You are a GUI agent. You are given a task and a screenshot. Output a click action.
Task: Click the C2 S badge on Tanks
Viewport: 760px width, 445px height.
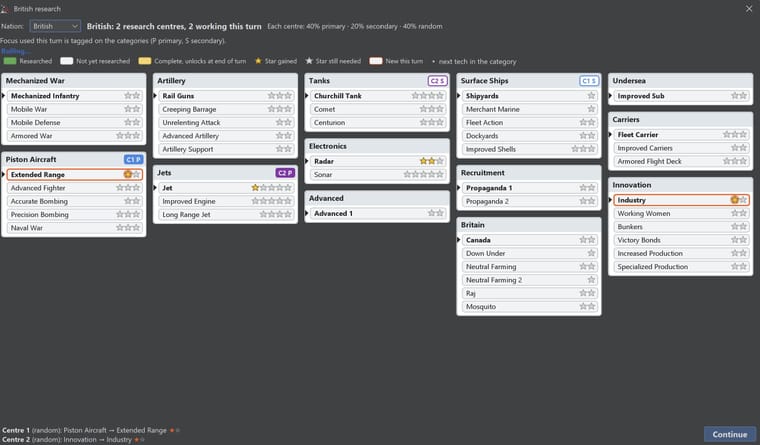(x=437, y=81)
